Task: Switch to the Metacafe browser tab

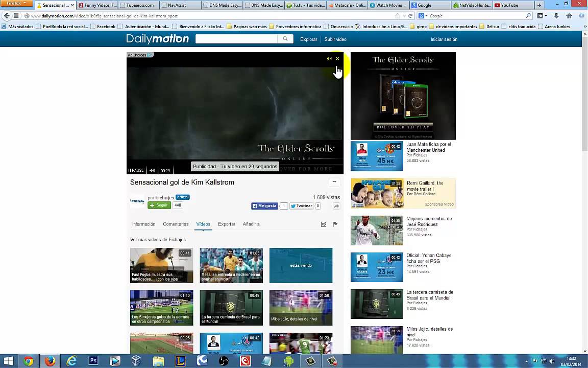Action: tap(347, 5)
